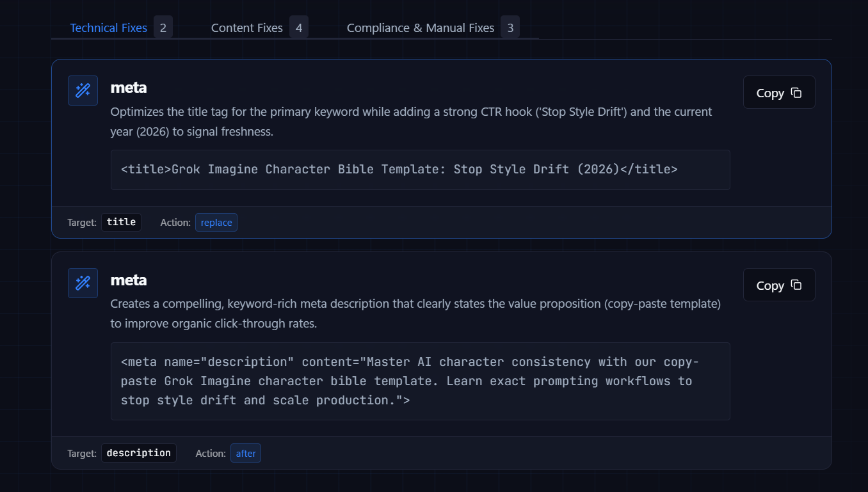Click the 'description' target chip
The image size is (868, 492).
(x=139, y=453)
